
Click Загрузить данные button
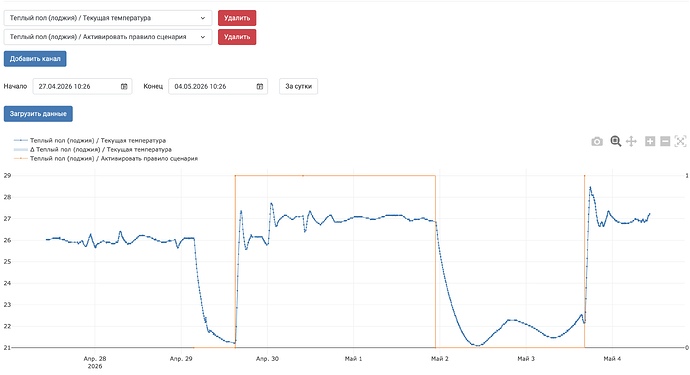(38, 114)
